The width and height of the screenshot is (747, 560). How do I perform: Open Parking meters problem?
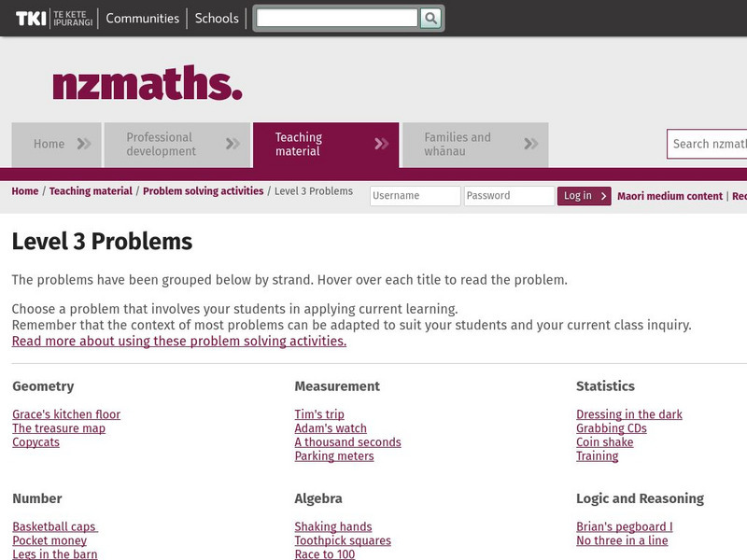(334, 455)
